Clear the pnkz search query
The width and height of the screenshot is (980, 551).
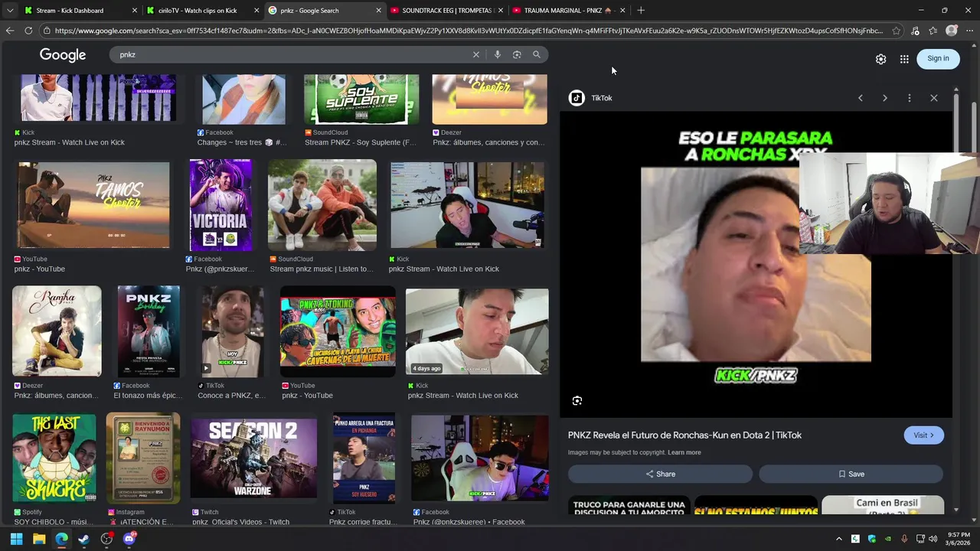[476, 54]
